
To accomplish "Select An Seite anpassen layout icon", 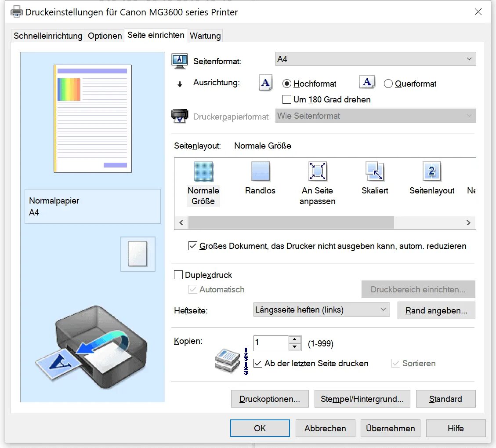I will tap(317, 171).
